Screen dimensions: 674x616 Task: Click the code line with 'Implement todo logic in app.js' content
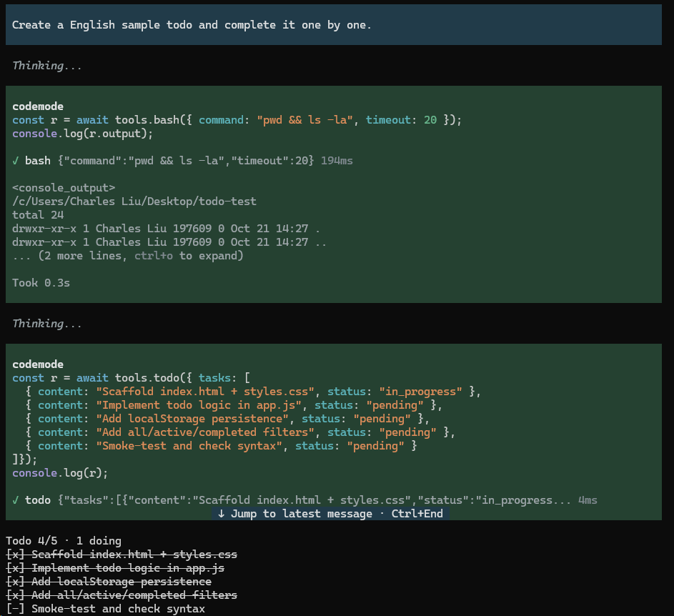(234, 405)
